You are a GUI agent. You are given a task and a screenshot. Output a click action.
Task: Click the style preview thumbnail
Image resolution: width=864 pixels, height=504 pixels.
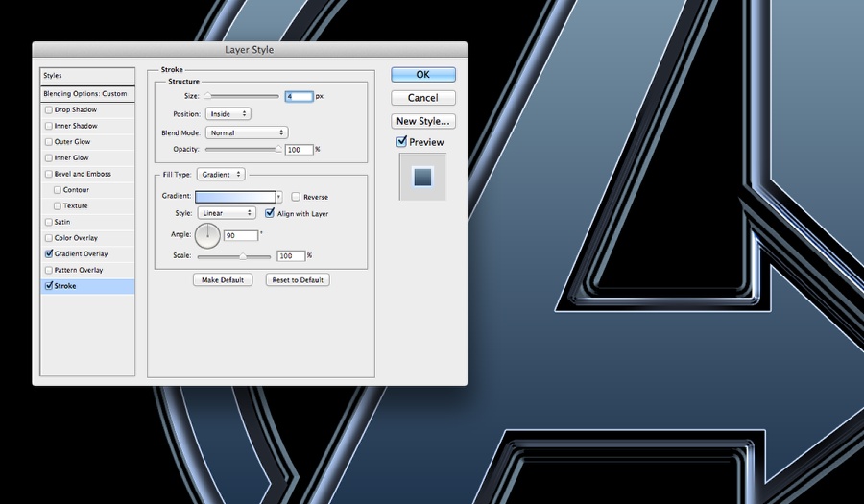423,177
